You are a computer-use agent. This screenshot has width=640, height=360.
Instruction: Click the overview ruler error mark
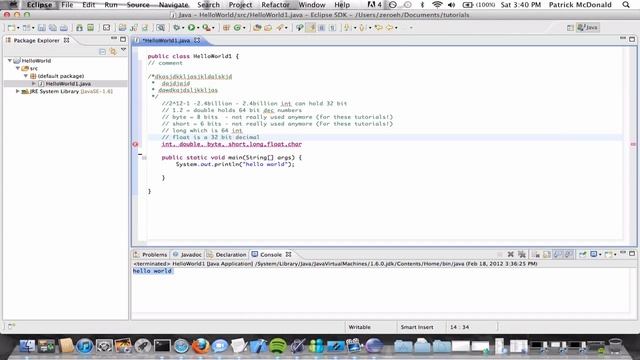click(x=633, y=144)
